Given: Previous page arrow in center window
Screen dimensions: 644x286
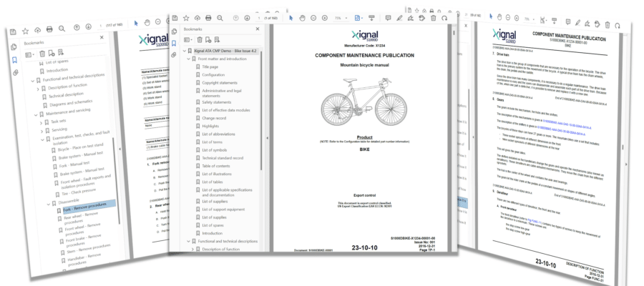Looking at the screenshot, I should click(235, 18).
